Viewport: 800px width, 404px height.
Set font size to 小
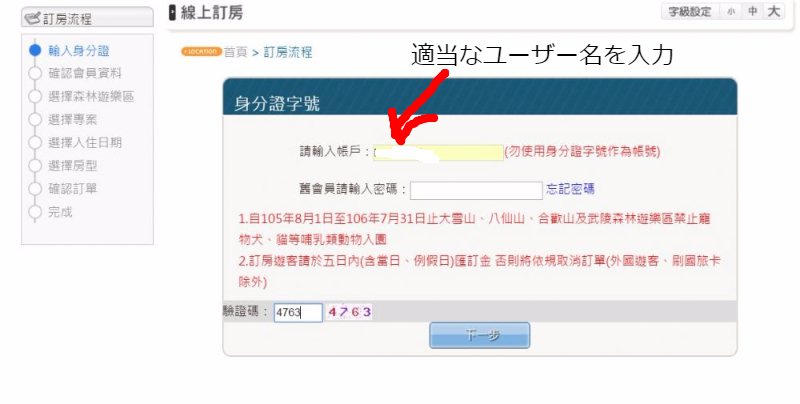[x=731, y=12]
